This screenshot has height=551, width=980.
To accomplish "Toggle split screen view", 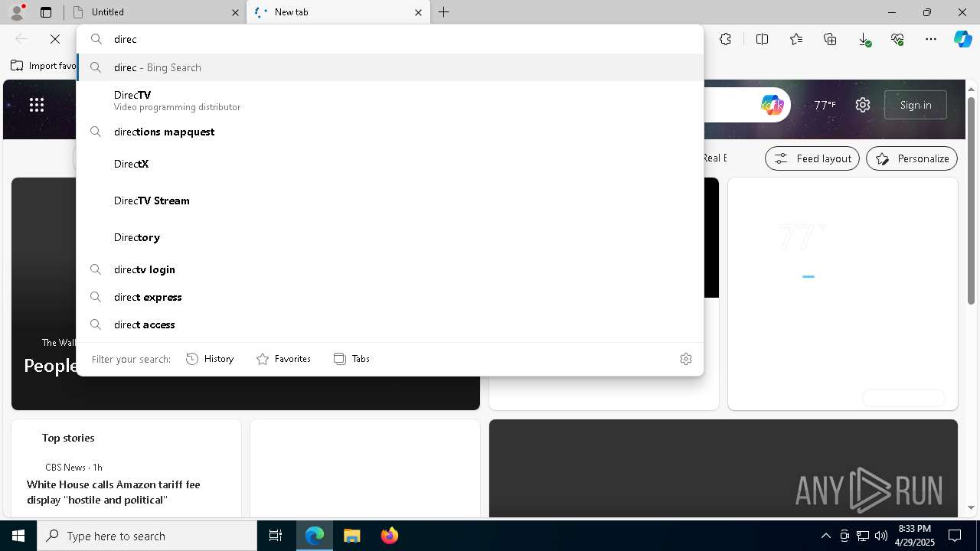I will click(762, 39).
